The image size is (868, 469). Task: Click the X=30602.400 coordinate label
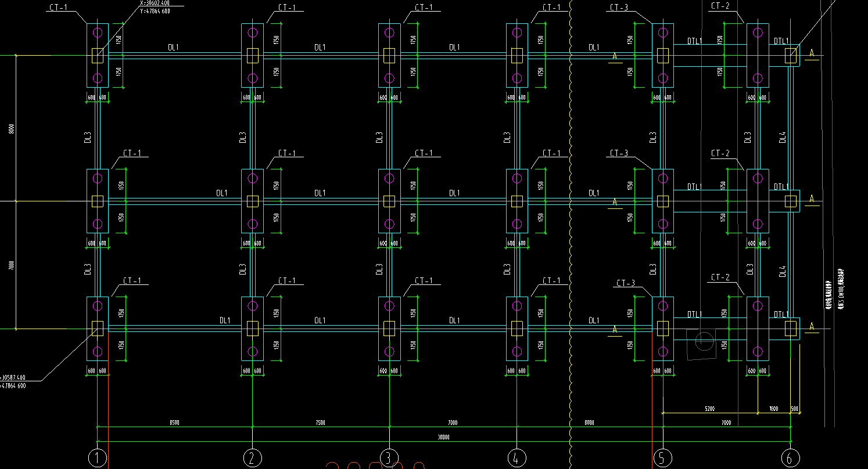coord(155,3)
